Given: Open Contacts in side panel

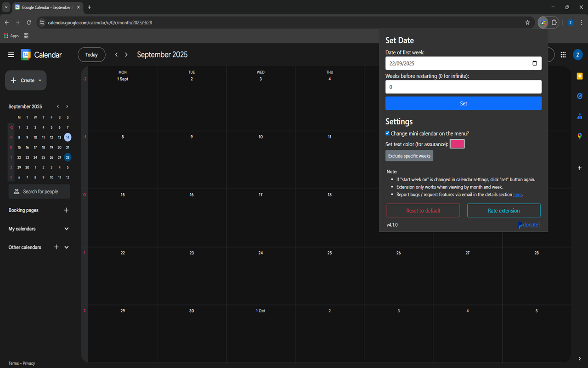Looking at the screenshot, I should 580,116.
